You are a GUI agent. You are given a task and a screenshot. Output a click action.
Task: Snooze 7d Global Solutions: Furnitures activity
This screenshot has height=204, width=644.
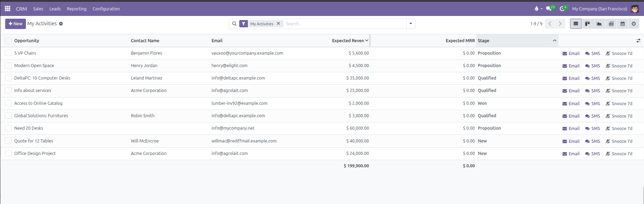click(619, 116)
